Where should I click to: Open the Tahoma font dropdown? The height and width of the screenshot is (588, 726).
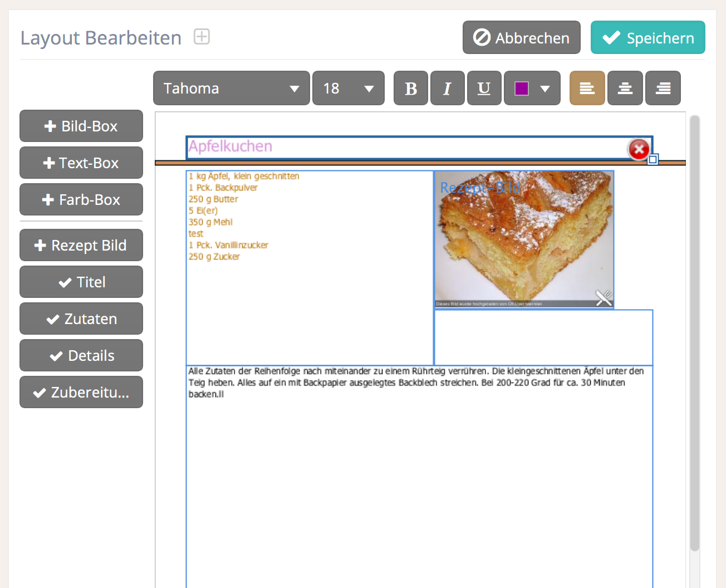(x=231, y=89)
